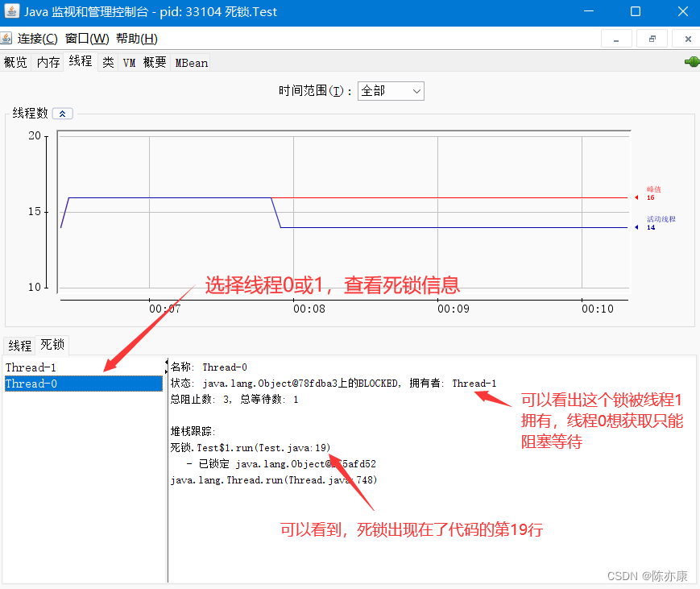
Task: Click the 名称: Thread-0 detail line
Action: tap(209, 367)
